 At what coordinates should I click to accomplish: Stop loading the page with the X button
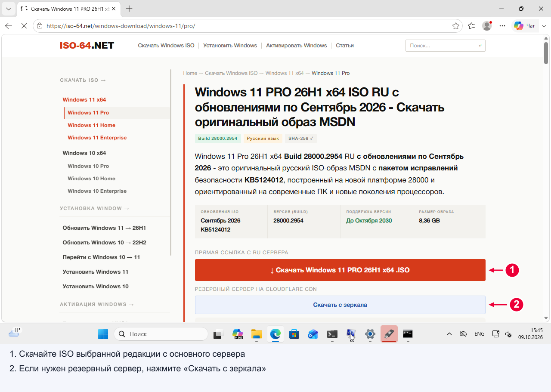24,26
